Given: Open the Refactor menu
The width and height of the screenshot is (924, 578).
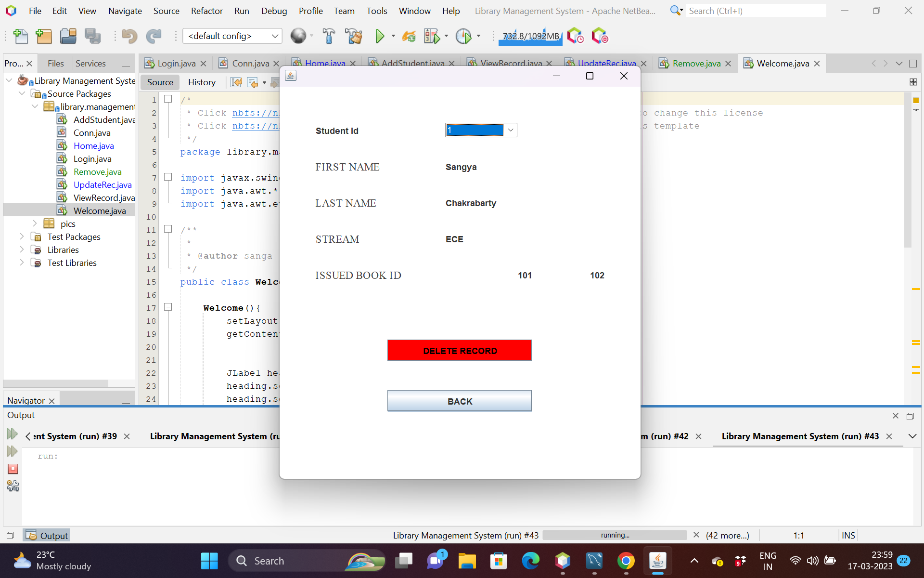Looking at the screenshot, I should point(206,11).
